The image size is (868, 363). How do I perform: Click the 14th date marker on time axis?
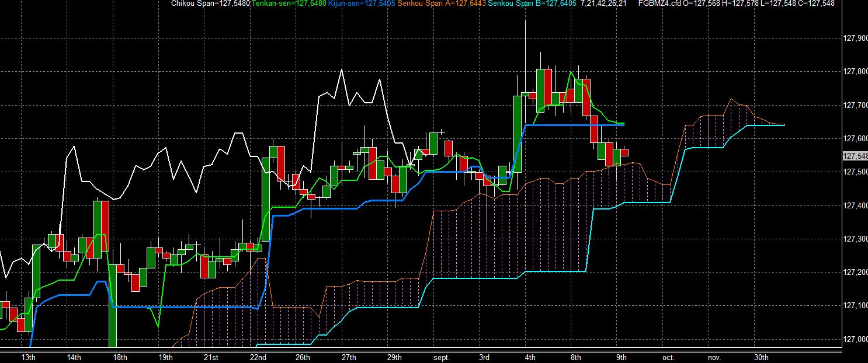point(74,357)
